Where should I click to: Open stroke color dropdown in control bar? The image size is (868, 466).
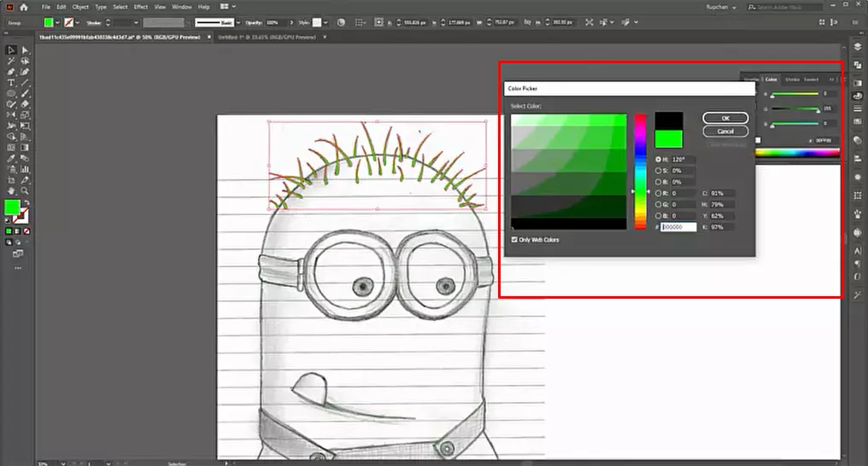coord(77,23)
